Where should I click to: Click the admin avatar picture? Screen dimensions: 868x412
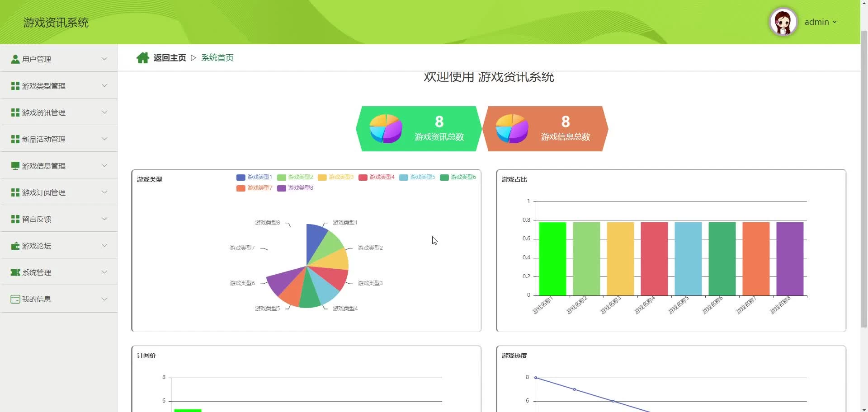(783, 22)
